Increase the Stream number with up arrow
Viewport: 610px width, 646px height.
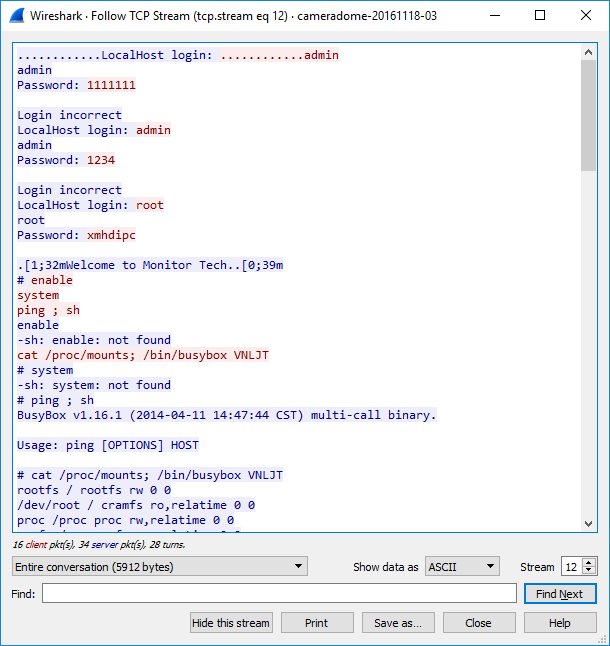pyautogui.click(x=589, y=563)
